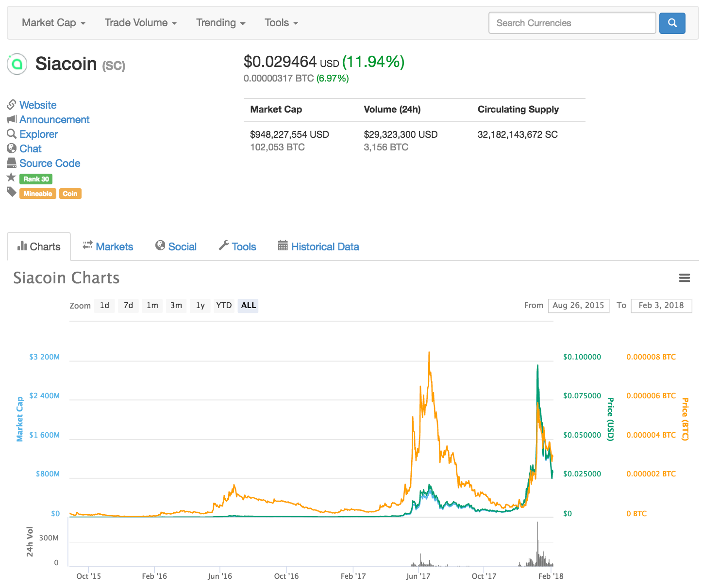Viewport: 703px width, 588px height.
Task: Click the globe icon beside Chat
Action: pos(12,148)
